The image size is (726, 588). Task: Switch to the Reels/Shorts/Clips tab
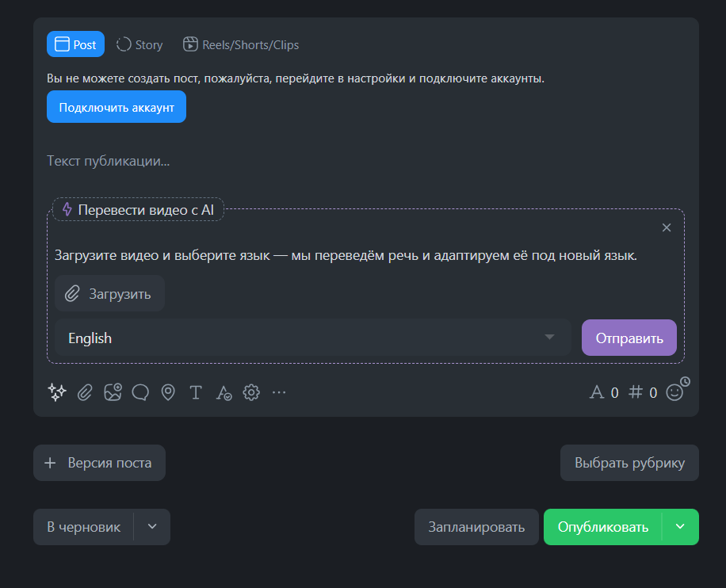point(241,45)
